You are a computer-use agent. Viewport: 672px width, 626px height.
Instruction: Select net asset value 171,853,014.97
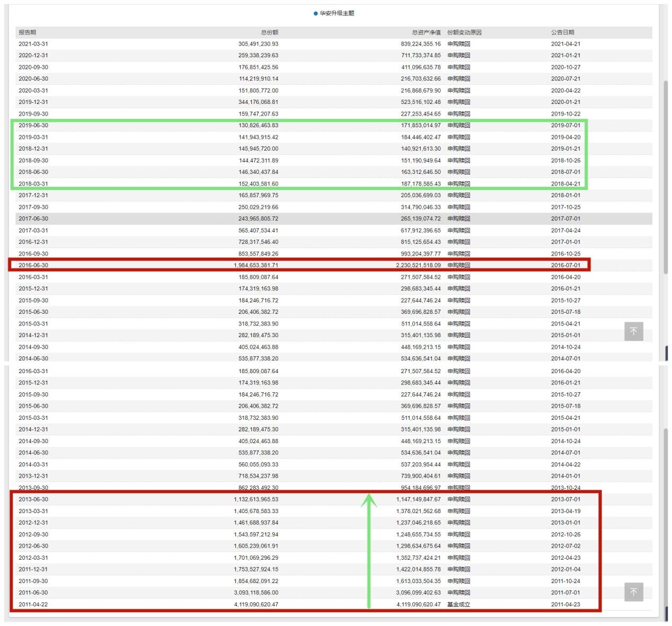(x=421, y=126)
